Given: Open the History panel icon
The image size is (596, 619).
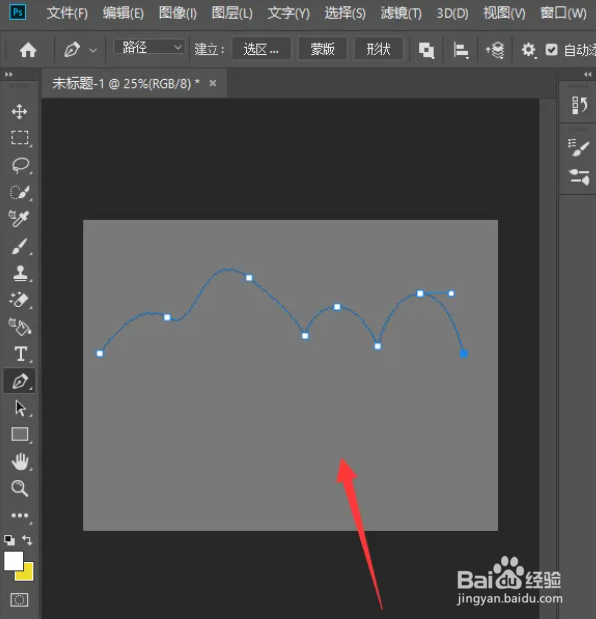Looking at the screenshot, I should [x=579, y=105].
